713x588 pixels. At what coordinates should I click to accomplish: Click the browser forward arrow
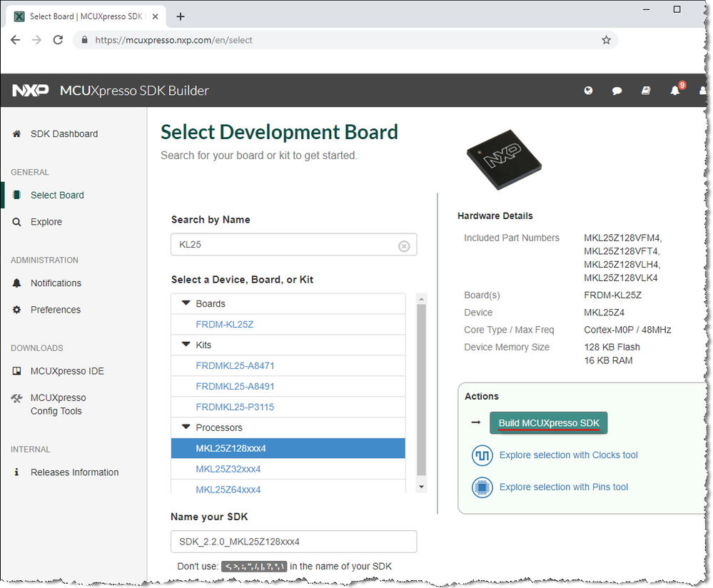pyautogui.click(x=37, y=40)
